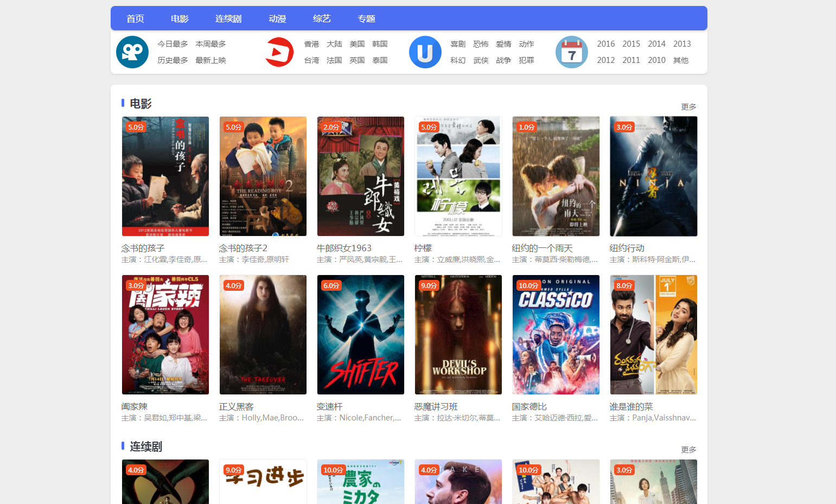
Task: Select year 2012
Action: (606, 60)
